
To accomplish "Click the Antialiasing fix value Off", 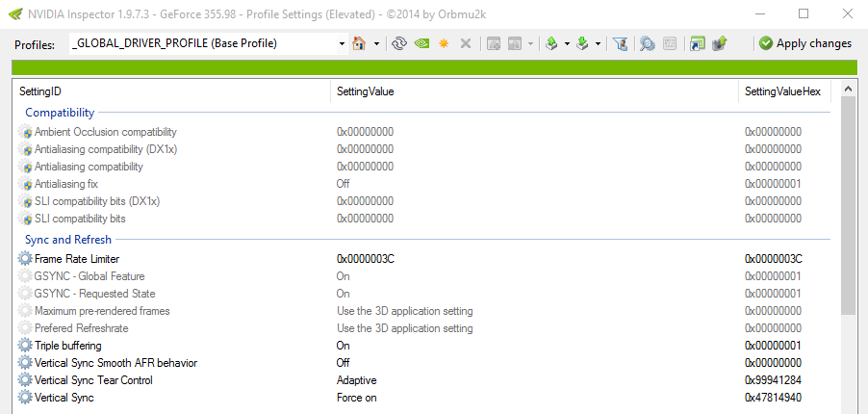I will pos(343,184).
